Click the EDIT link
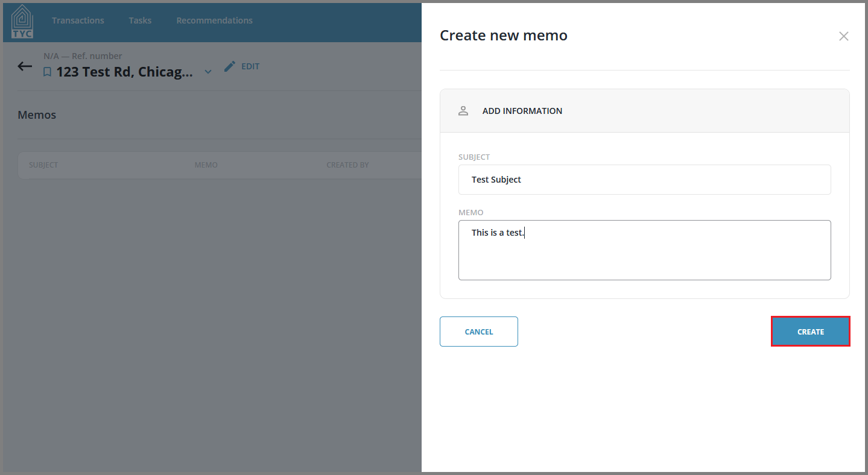 tap(249, 66)
